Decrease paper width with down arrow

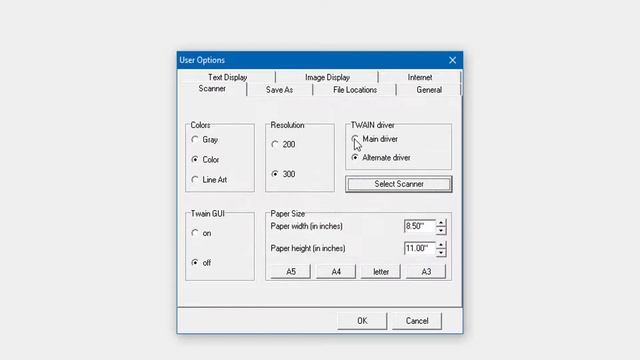coord(441,230)
